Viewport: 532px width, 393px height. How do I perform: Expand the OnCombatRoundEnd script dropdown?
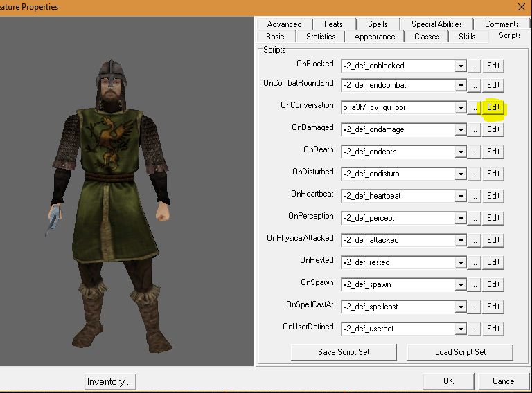461,85
